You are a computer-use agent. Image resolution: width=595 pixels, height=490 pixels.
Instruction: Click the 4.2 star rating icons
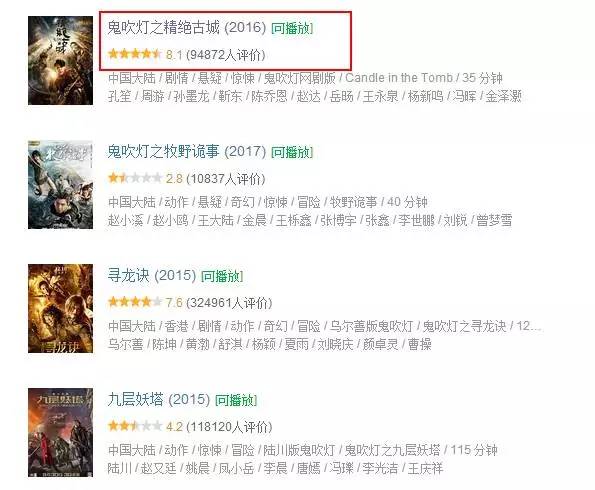click(x=135, y=426)
